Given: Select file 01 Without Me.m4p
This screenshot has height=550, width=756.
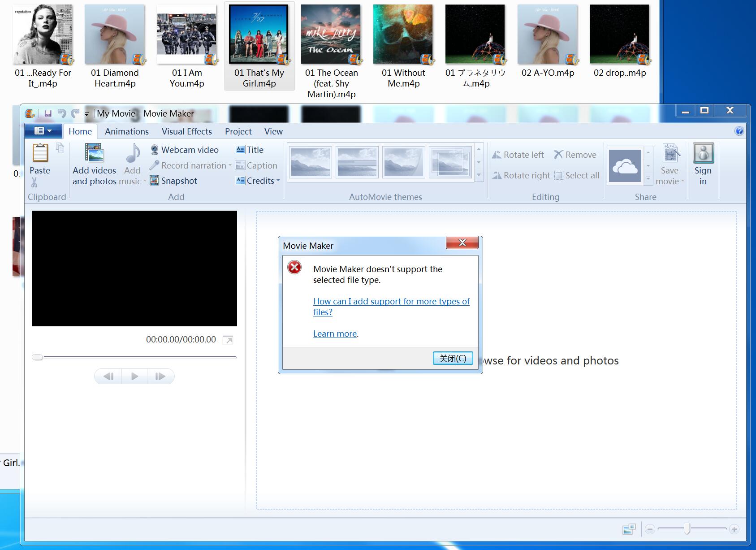Looking at the screenshot, I should point(403,46).
